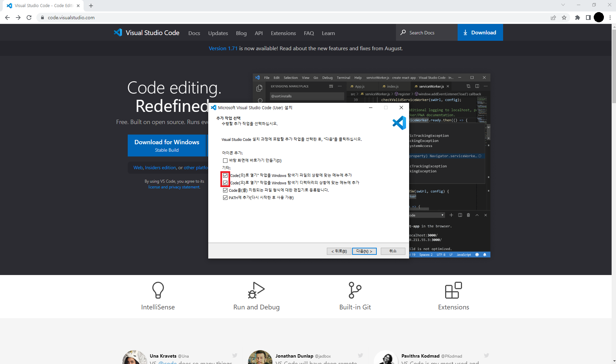The width and height of the screenshot is (616, 364).
Task: Open the Web download link
Action: point(138,168)
